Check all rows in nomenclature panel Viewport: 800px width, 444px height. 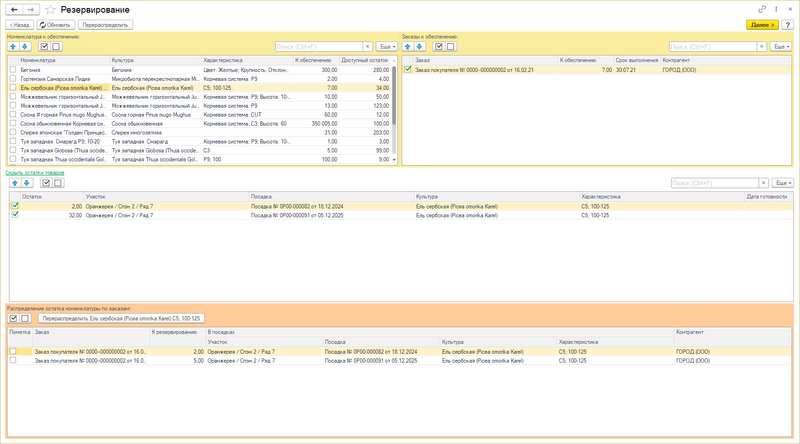pos(44,46)
